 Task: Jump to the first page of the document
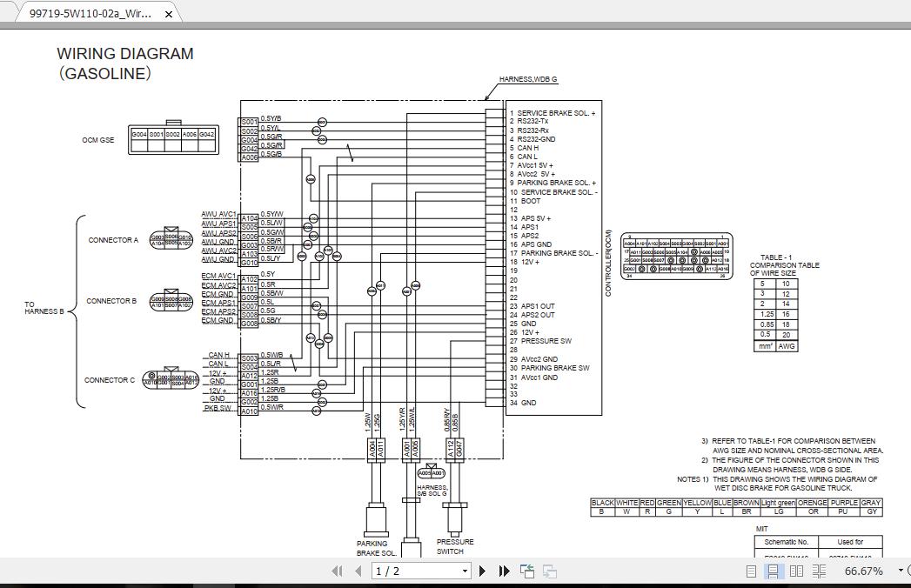pyautogui.click(x=337, y=571)
